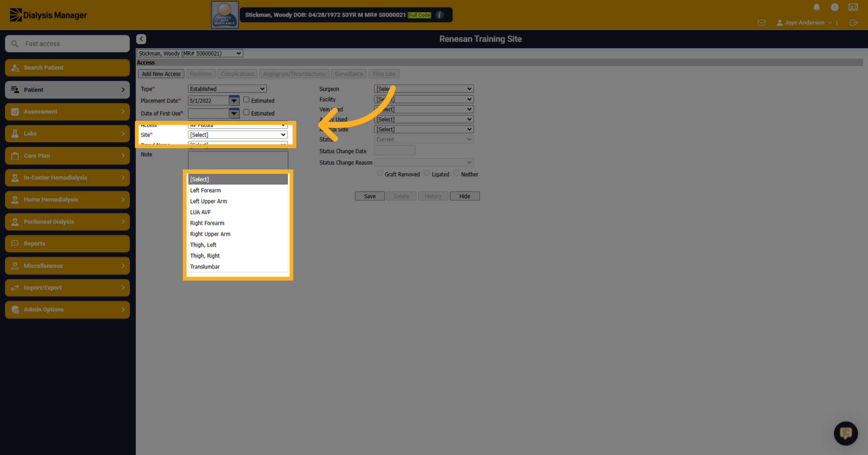
Task: Select the Neither radio option
Action: pos(456,173)
